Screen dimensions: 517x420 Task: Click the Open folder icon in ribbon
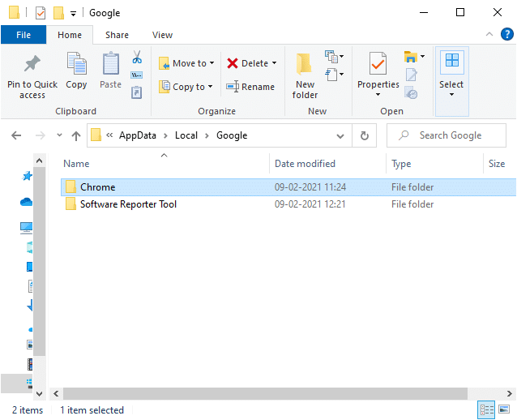[x=411, y=57]
